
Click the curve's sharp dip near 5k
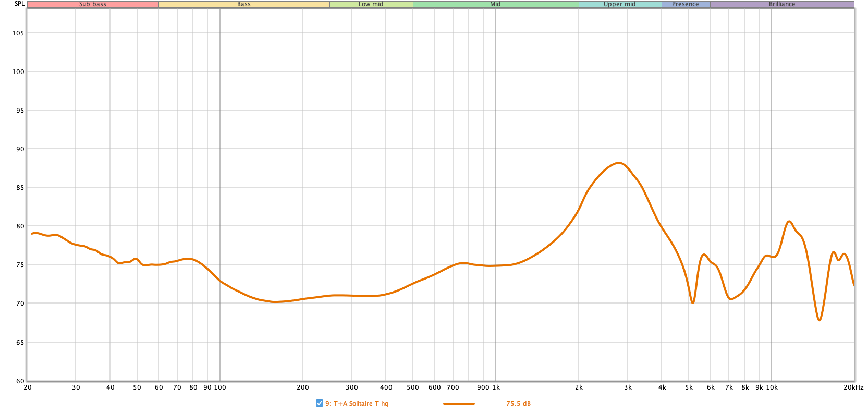click(692, 302)
